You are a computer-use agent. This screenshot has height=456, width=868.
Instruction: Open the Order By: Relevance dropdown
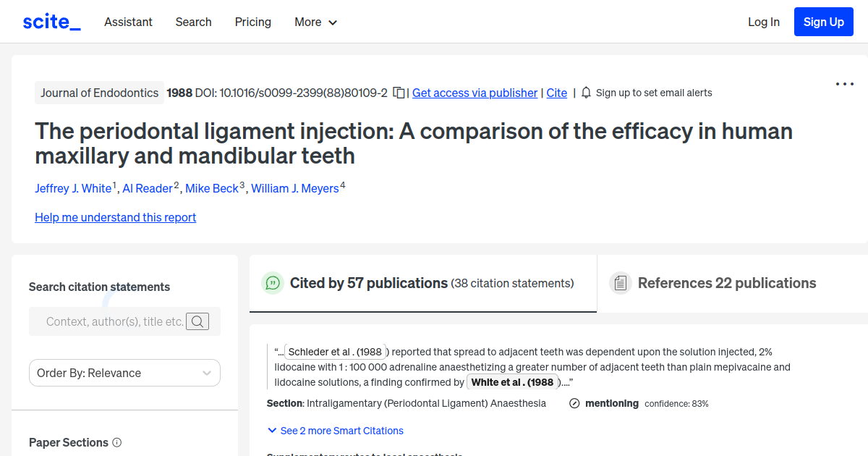coord(124,373)
